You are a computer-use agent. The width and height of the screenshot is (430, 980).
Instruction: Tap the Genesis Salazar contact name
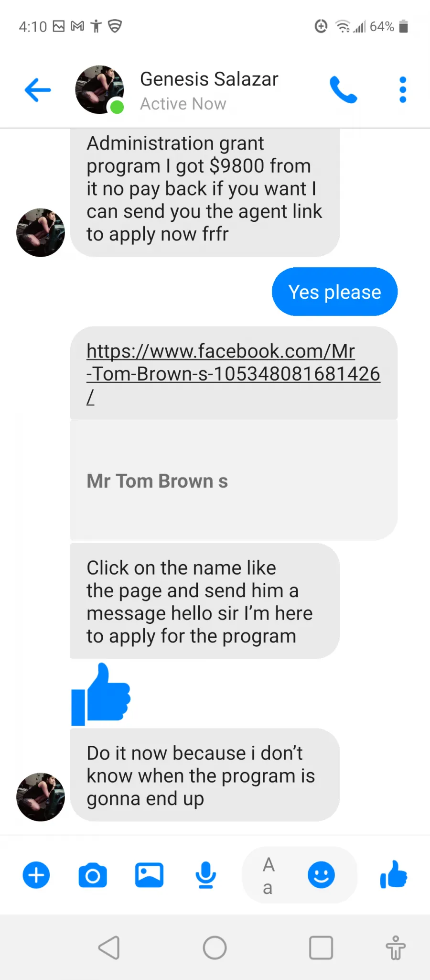tap(209, 79)
